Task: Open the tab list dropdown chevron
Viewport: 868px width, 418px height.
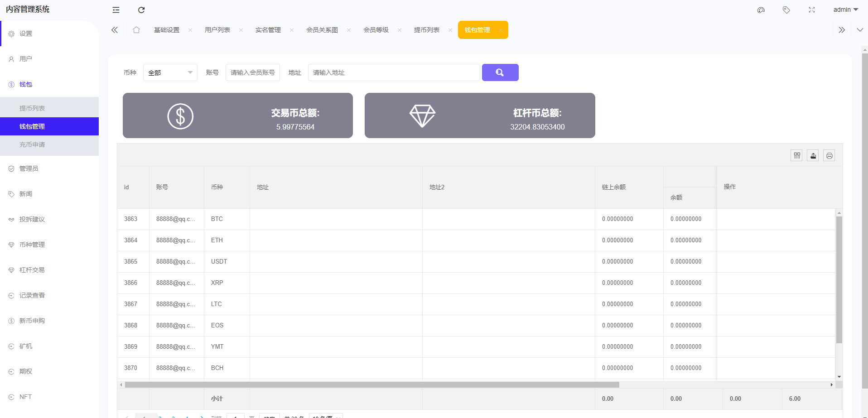Action: coord(860,30)
